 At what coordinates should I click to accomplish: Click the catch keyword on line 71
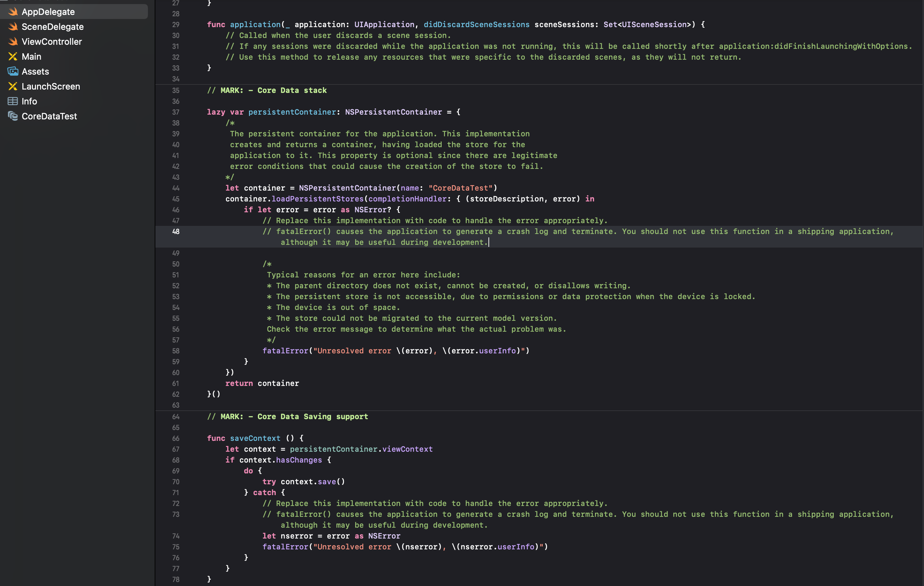[264, 493]
